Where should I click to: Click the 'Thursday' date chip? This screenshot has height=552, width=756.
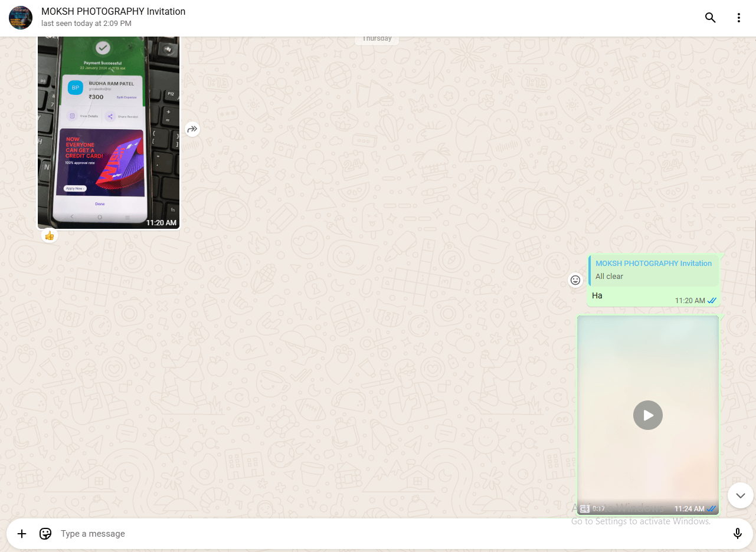377,39
